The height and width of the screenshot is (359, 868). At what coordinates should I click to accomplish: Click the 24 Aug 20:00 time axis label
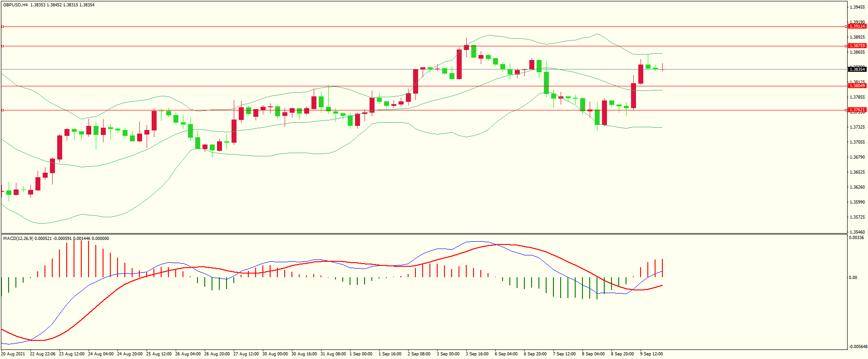tap(130, 354)
